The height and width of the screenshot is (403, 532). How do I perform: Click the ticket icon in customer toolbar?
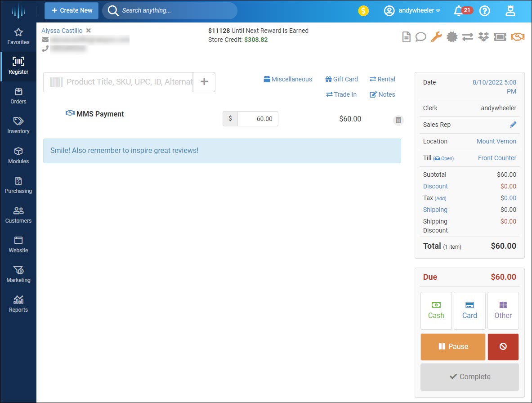(x=500, y=36)
